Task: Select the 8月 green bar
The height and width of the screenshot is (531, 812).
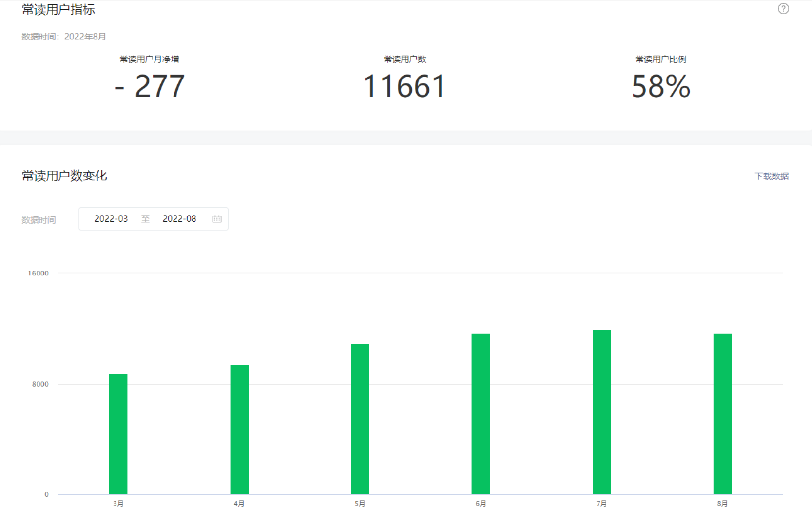Action: point(722,414)
